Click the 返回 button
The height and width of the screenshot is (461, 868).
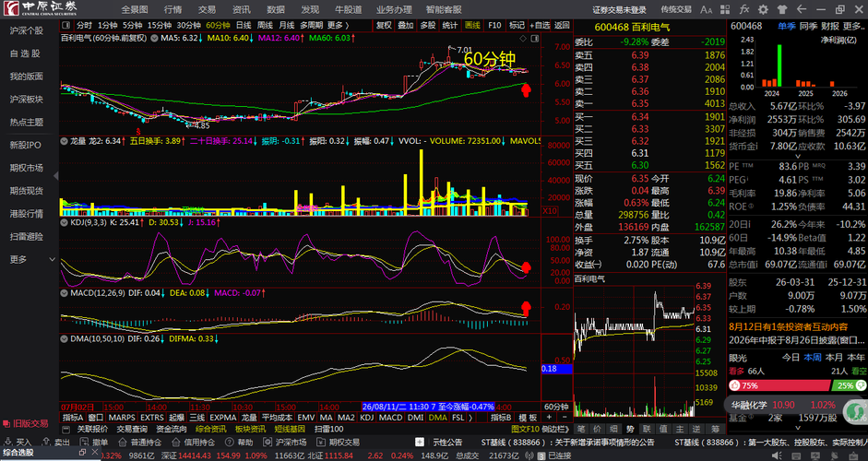coord(562,26)
